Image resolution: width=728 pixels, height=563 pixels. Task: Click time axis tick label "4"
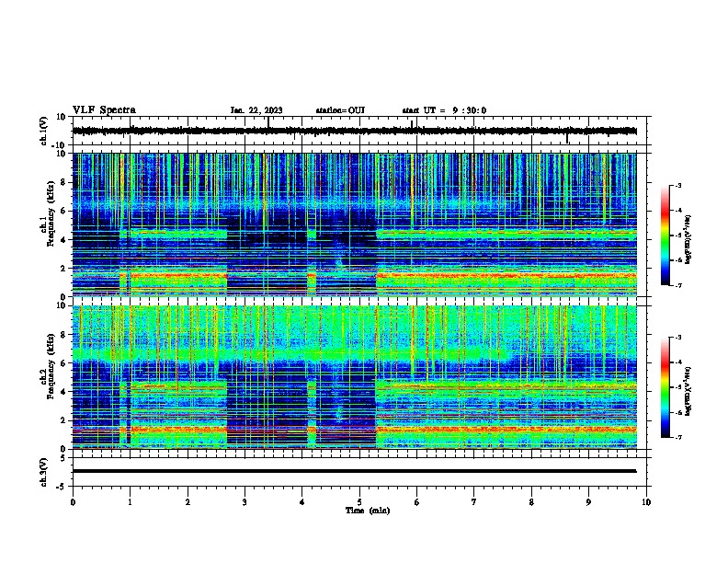pyautogui.click(x=302, y=502)
